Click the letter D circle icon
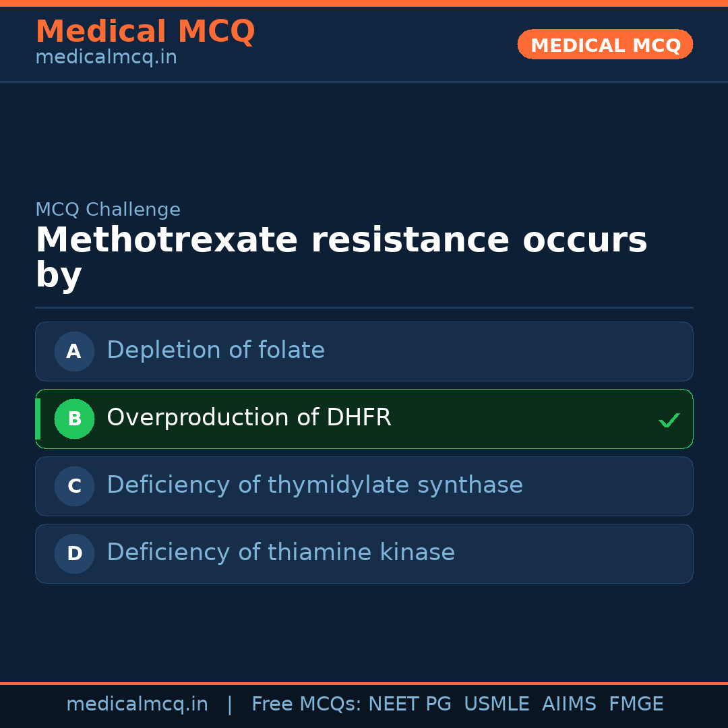Viewport: 728px width, 728px height. tap(74, 553)
